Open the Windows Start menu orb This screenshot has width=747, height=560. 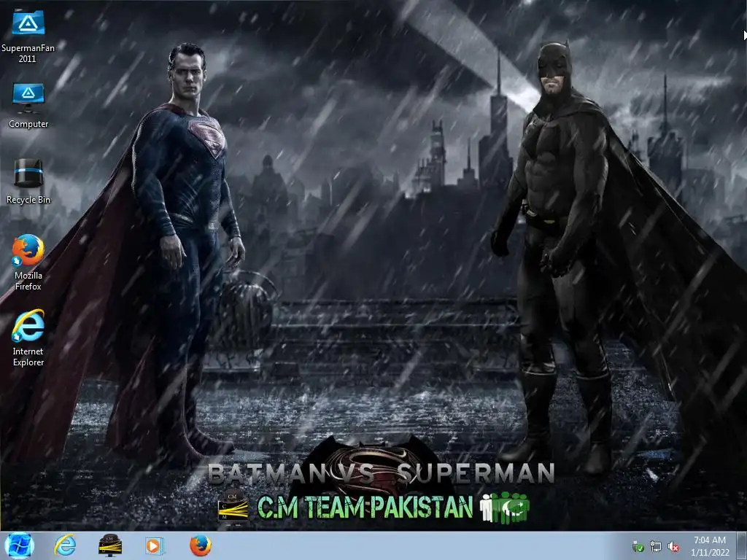(x=19, y=545)
